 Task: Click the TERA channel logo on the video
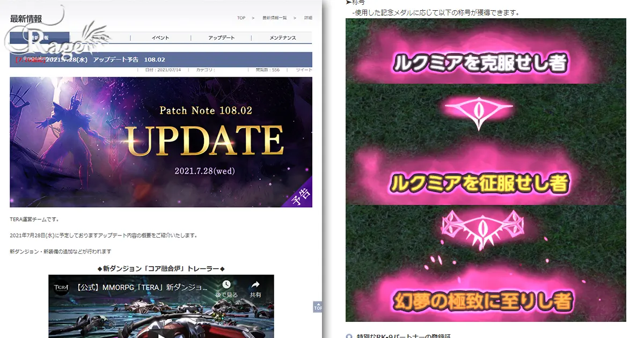pos(61,287)
